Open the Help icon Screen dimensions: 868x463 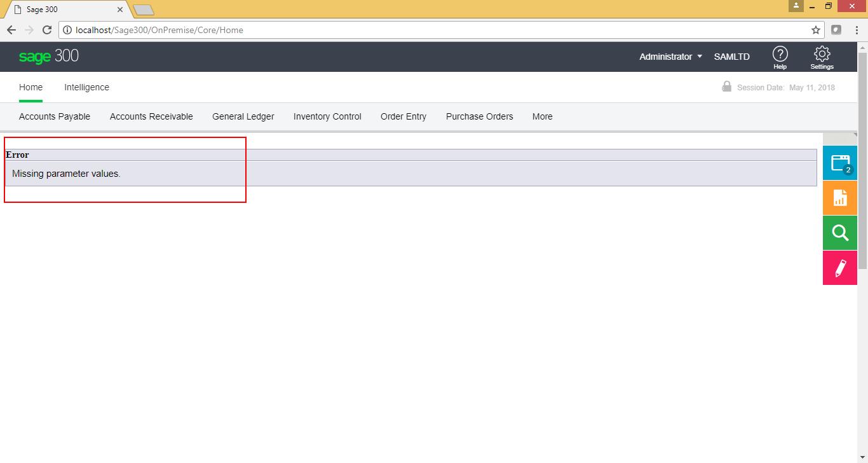click(780, 57)
